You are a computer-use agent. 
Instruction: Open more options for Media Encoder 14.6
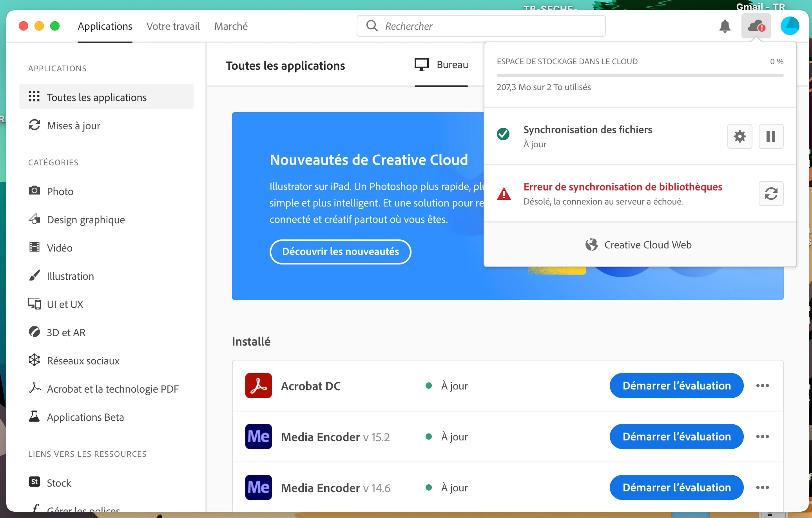coord(762,487)
